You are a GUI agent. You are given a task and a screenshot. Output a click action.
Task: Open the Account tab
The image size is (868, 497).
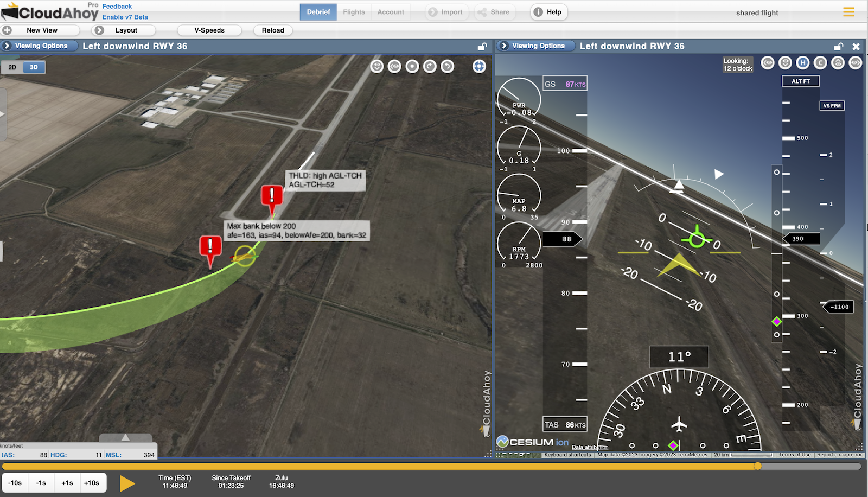coord(391,12)
